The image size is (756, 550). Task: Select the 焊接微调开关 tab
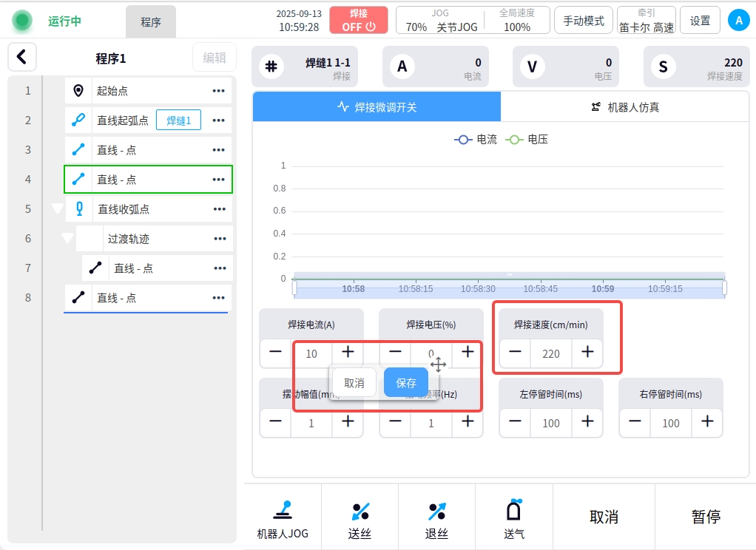point(377,107)
